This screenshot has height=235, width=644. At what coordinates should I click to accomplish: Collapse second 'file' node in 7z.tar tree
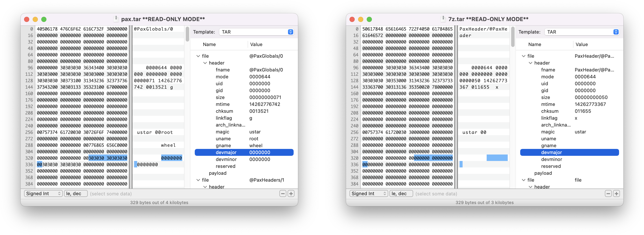click(523, 180)
